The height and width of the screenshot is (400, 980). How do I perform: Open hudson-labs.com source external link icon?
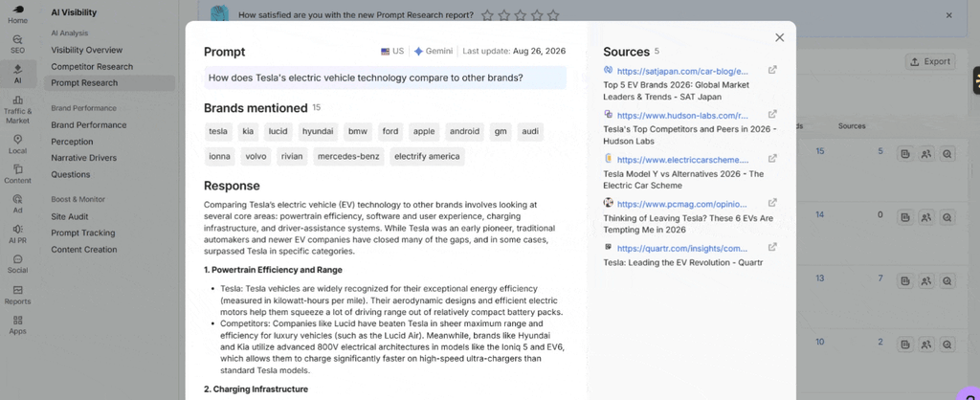coord(772,115)
